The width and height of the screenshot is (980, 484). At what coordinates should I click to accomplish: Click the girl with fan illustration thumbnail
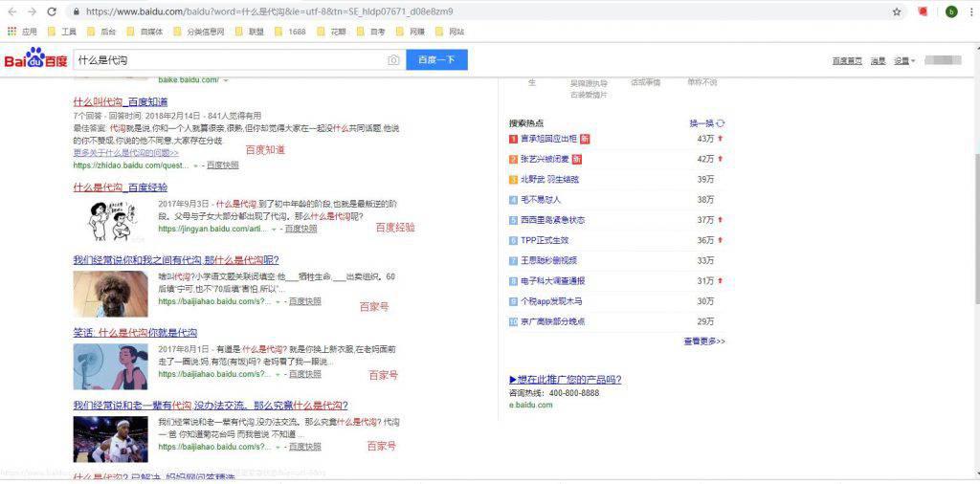(111, 366)
